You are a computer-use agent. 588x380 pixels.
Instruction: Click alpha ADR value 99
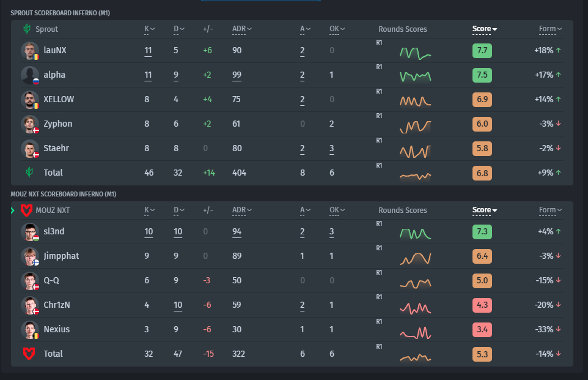point(237,75)
